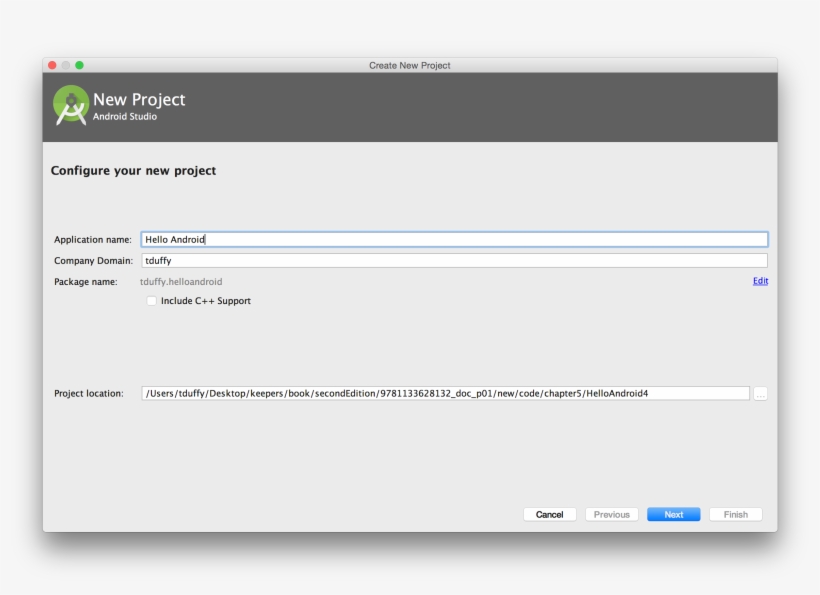The width and height of the screenshot is (820, 595).
Task: Click the 'Create New Project' title bar text
Action: point(409,65)
